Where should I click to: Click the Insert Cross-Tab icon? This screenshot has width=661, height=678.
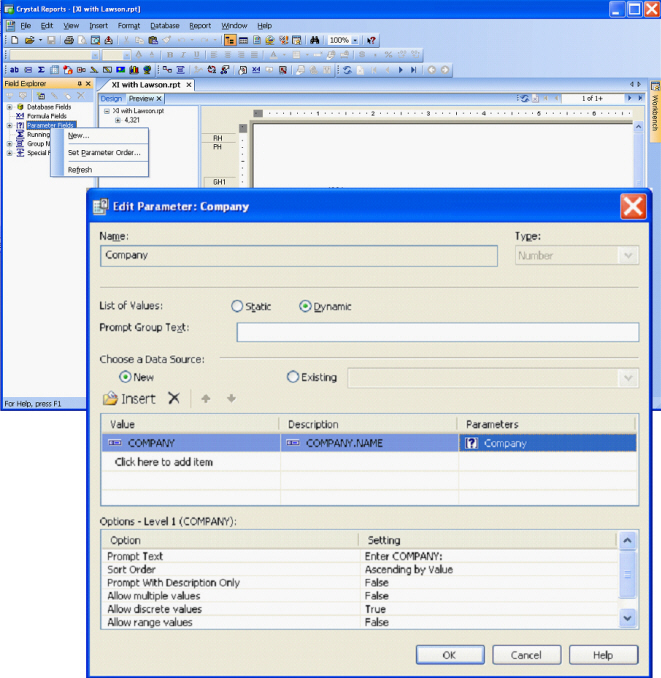pos(54,70)
